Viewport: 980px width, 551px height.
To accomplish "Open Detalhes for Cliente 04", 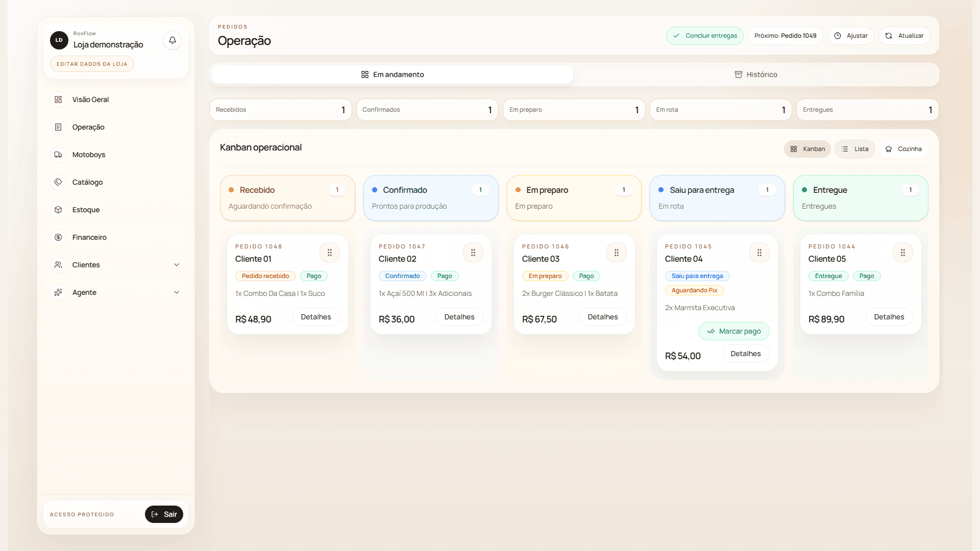I will pos(746,354).
